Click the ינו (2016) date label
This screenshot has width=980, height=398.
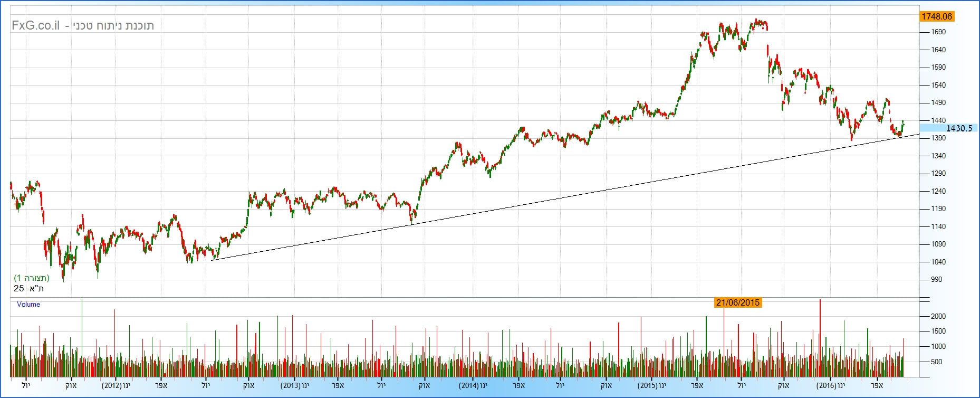(831, 385)
